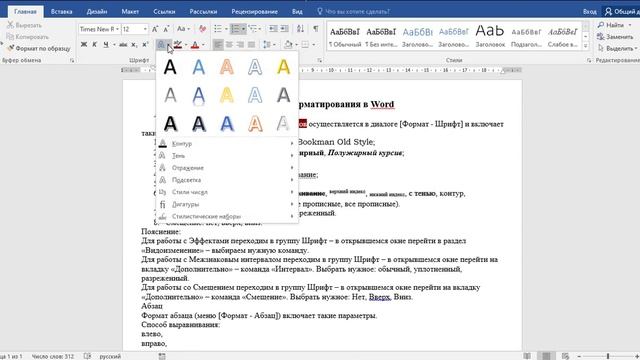Viewport: 640px width, 360px height.
Task: Switch to the Вставка ribbon tab
Action: pos(62,11)
